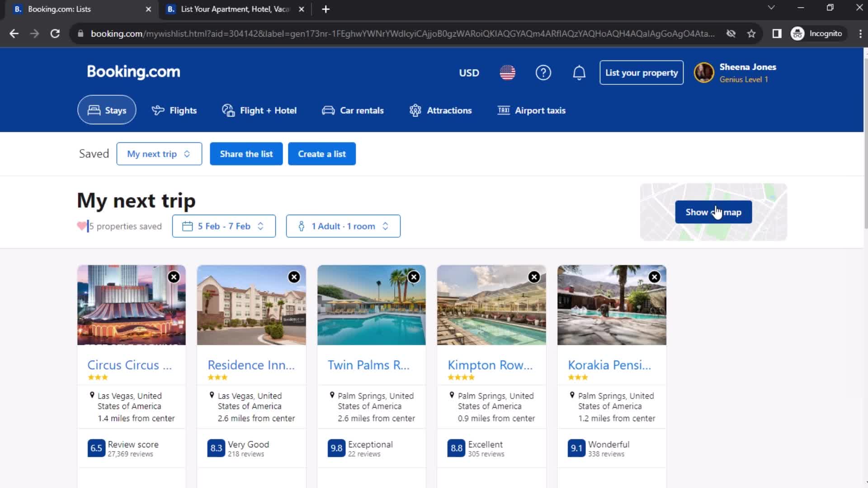Toggle remove Circus Circus from saved list
Screen dimensions: 868x488
174,277
